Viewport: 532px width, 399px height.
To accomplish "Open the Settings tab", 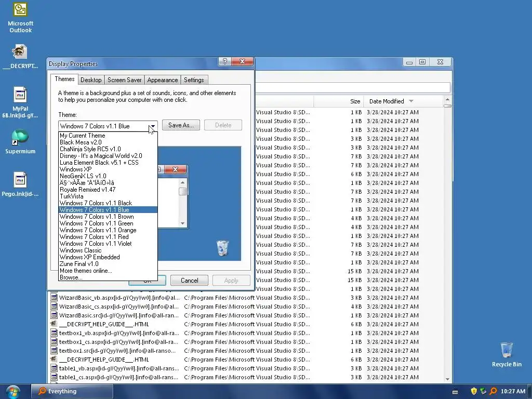I will coord(194,80).
